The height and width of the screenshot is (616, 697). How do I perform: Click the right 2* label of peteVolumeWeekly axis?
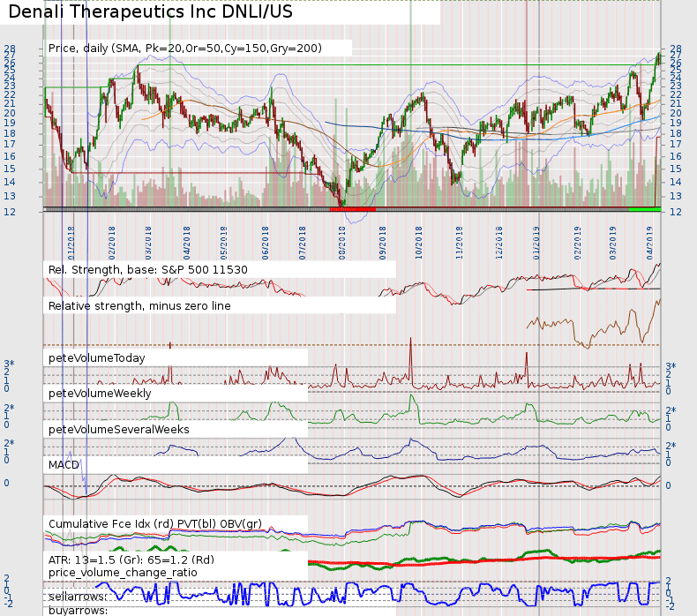click(x=671, y=410)
